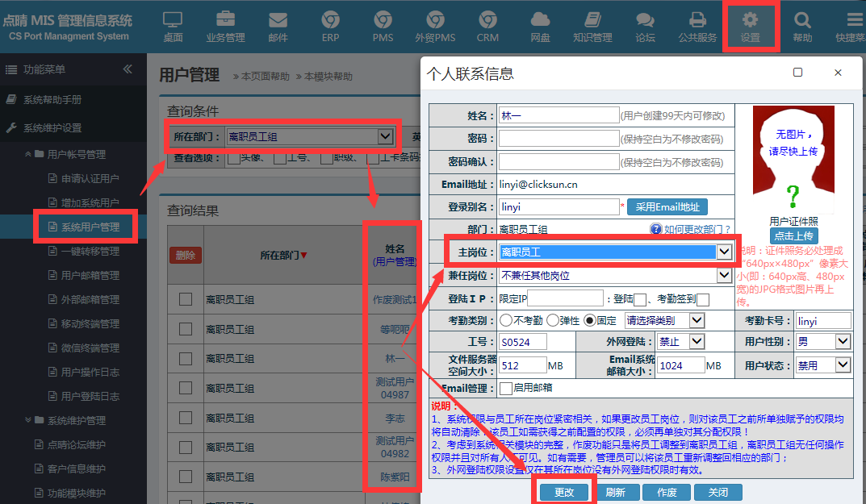Viewport: 866px width, 504px height.
Task: Open the 所在部门 query dropdown
Action: [385, 137]
